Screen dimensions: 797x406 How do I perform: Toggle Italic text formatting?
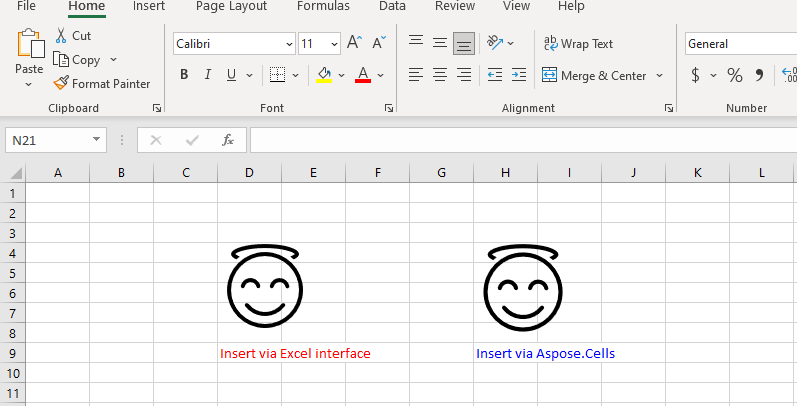coord(208,75)
